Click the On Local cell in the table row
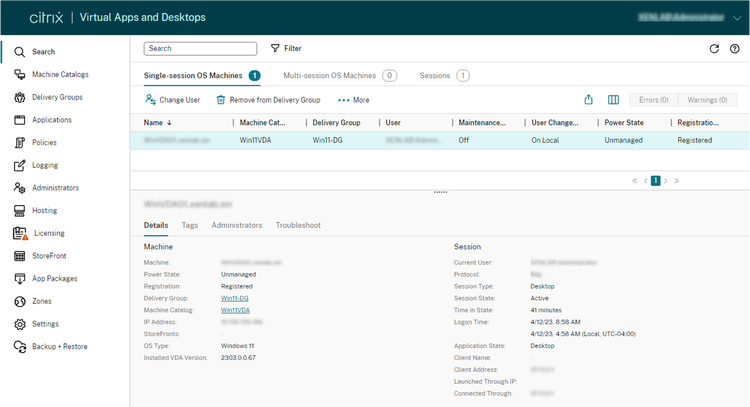Image resolution: width=750 pixels, height=407 pixels. 545,140
